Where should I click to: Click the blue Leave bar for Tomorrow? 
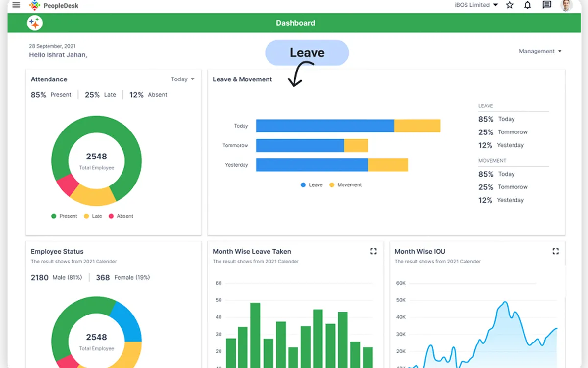tap(300, 146)
